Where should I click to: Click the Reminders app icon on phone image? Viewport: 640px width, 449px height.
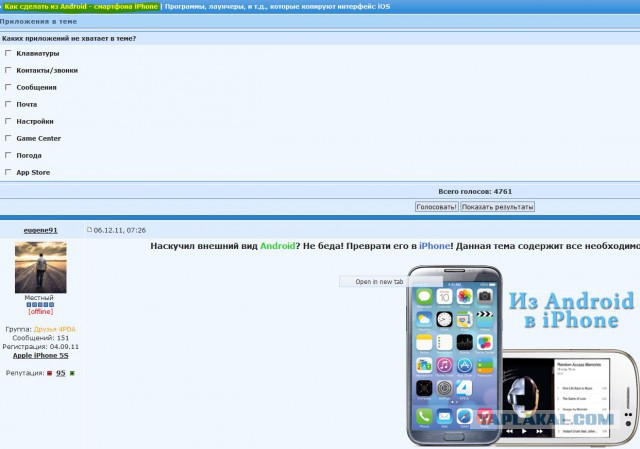444,342
